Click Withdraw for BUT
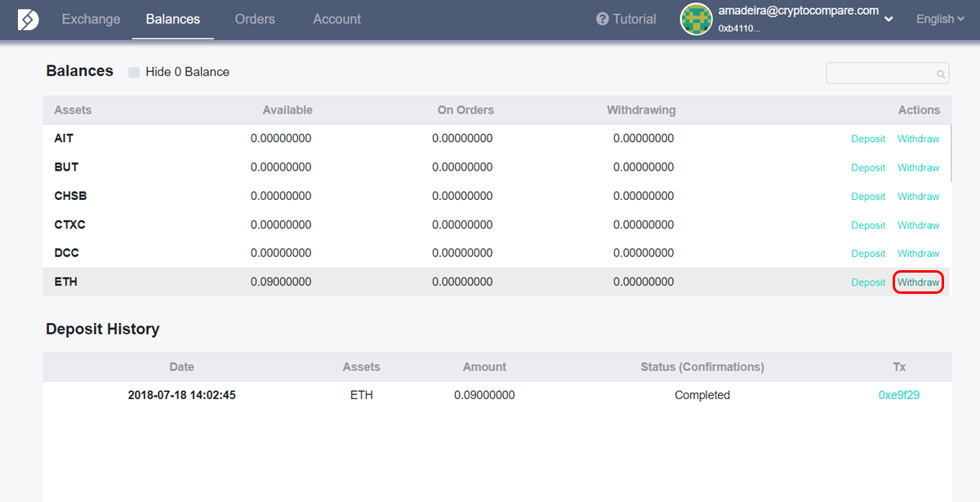Screen dimensions: 980x502 919,167
